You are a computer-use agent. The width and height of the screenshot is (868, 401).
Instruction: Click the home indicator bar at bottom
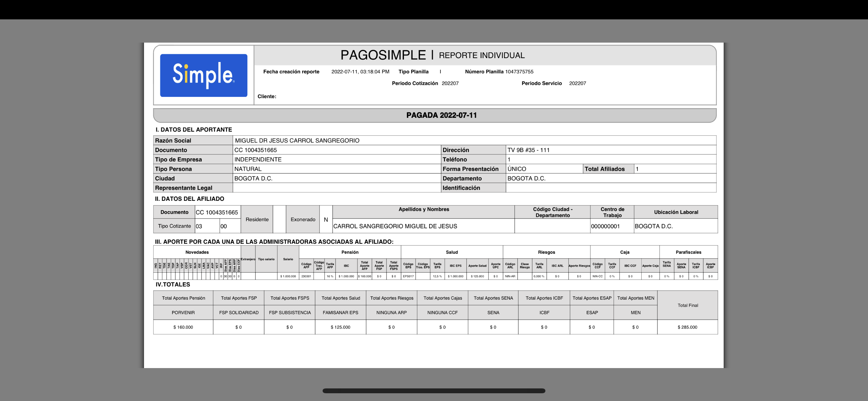434,391
